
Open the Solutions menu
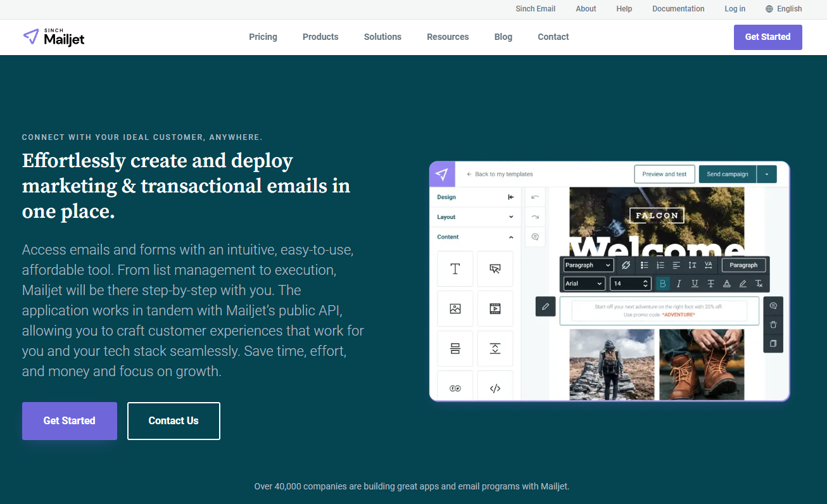click(x=382, y=37)
